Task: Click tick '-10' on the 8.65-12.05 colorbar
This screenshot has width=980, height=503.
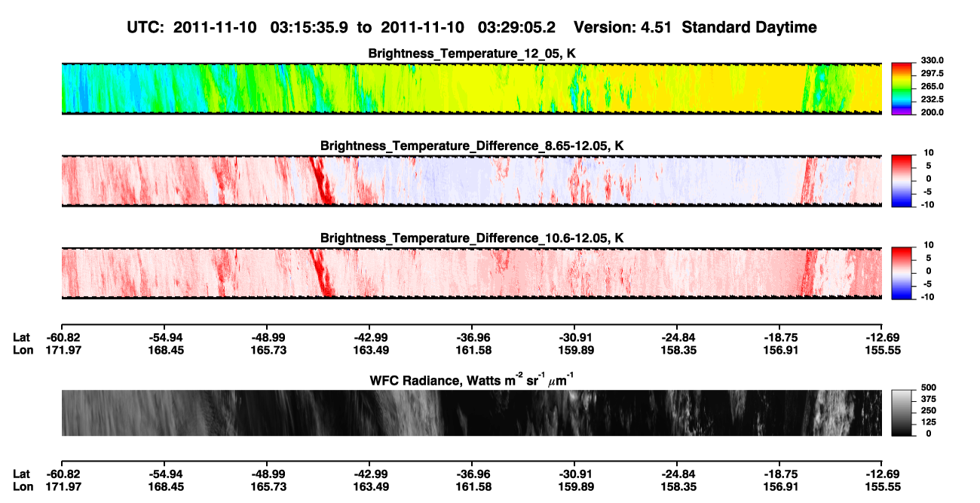Action: coord(928,205)
